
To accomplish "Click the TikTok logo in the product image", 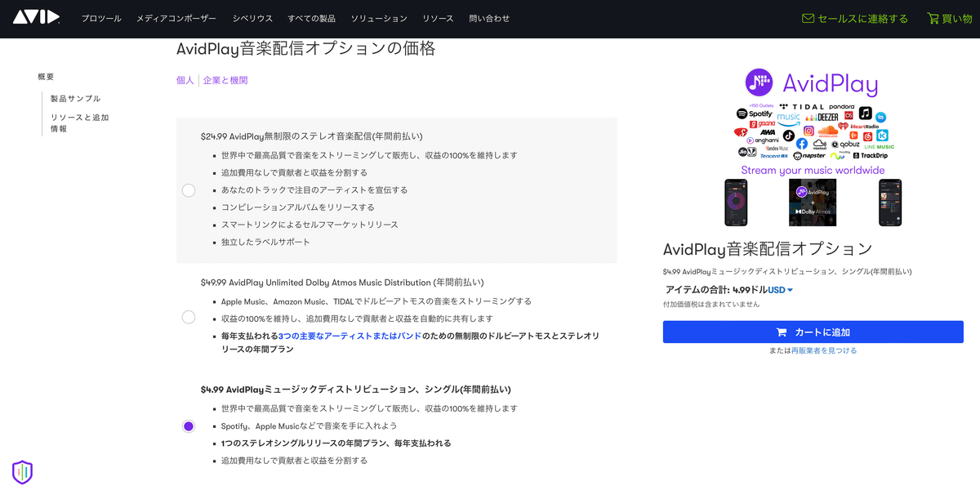I will coord(789,136).
